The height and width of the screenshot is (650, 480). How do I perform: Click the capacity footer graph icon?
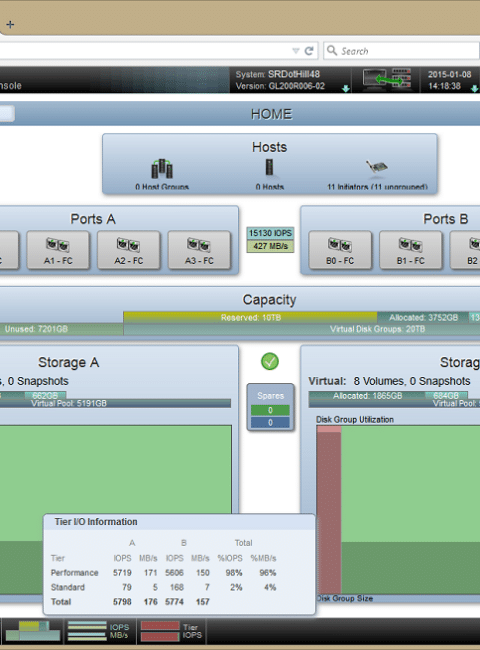[x=32, y=631]
